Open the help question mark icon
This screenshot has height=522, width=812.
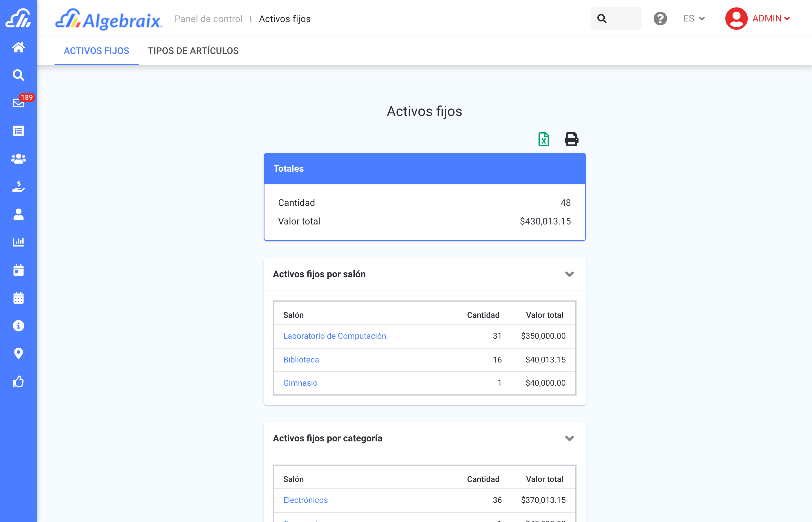click(660, 19)
